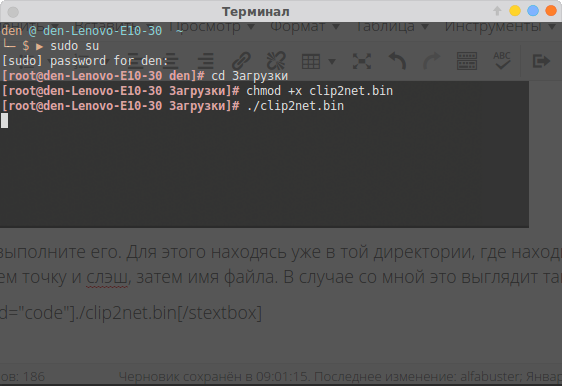The width and height of the screenshot is (562, 386).
Task: Click the terminal cursor block
Action: click(4, 121)
